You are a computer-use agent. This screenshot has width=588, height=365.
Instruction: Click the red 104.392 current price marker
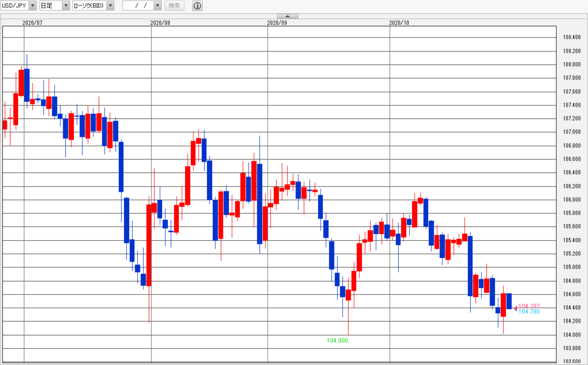[529, 306]
